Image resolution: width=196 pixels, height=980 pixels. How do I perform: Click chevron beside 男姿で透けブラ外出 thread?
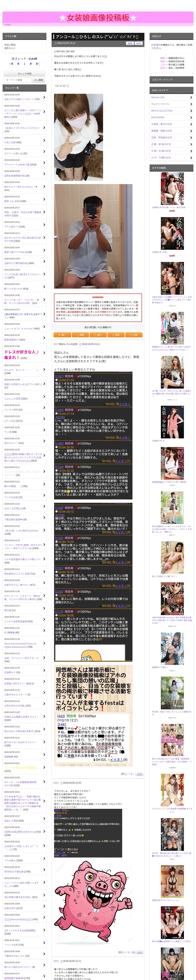[x=44, y=250]
